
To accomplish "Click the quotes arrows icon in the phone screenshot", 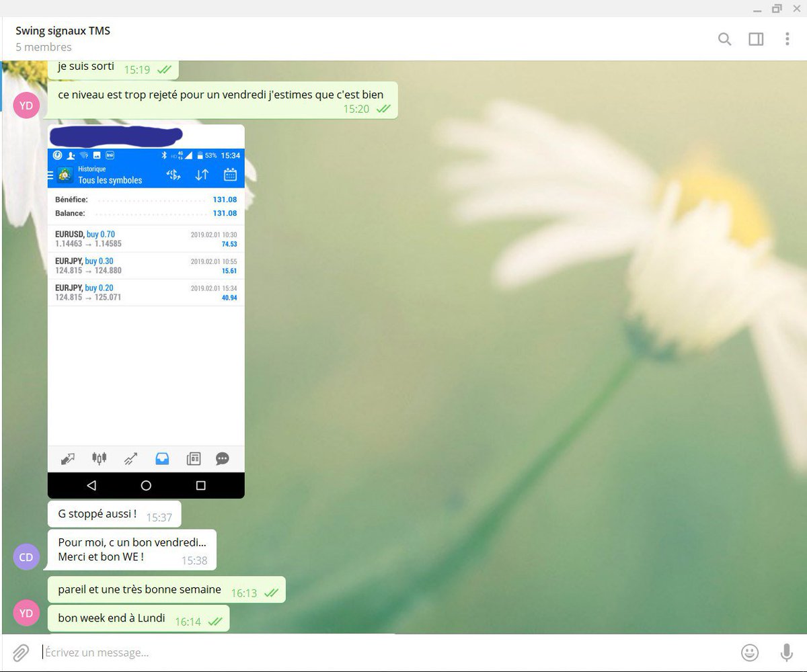I will coord(67,459).
